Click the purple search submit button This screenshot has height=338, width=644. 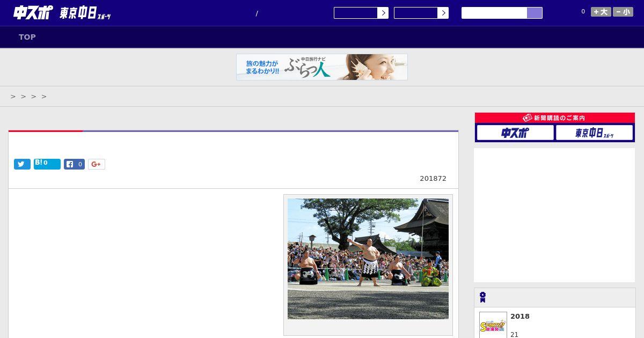click(535, 13)
